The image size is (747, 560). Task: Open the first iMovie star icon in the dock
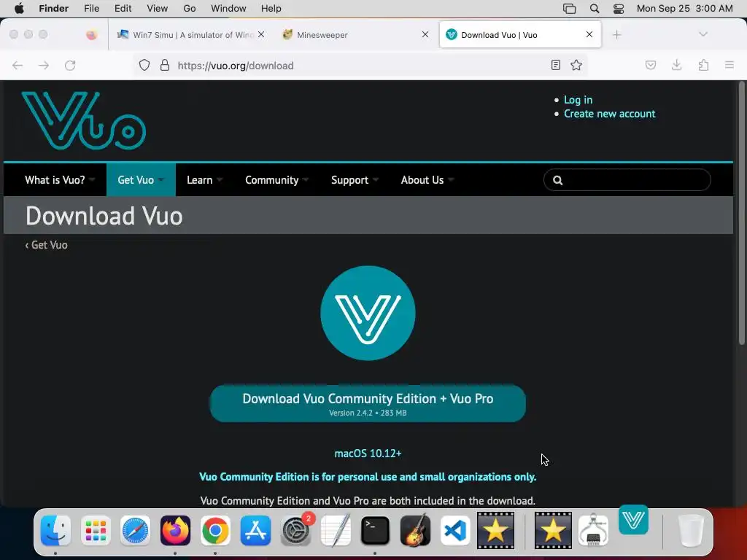coord(495,531)
